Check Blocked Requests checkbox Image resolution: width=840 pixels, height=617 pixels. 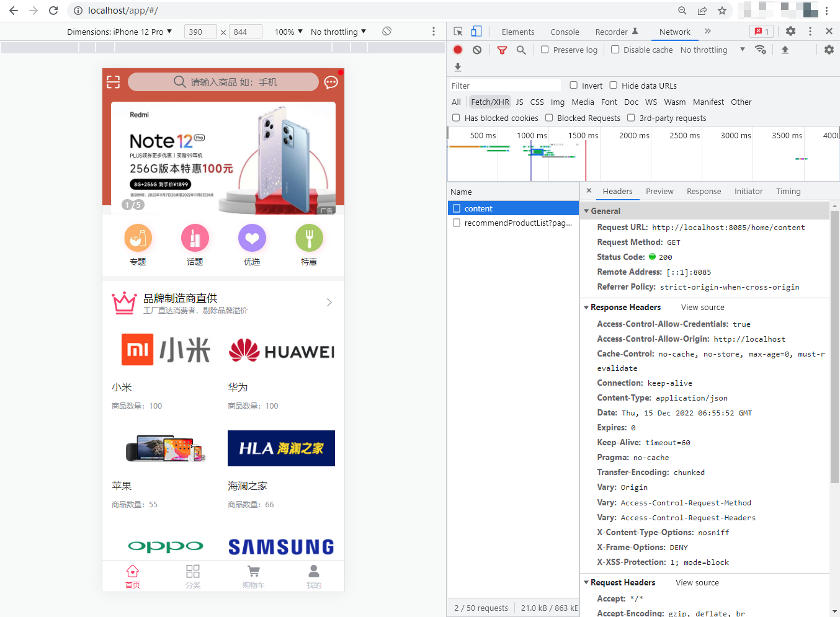pos(549,118)
